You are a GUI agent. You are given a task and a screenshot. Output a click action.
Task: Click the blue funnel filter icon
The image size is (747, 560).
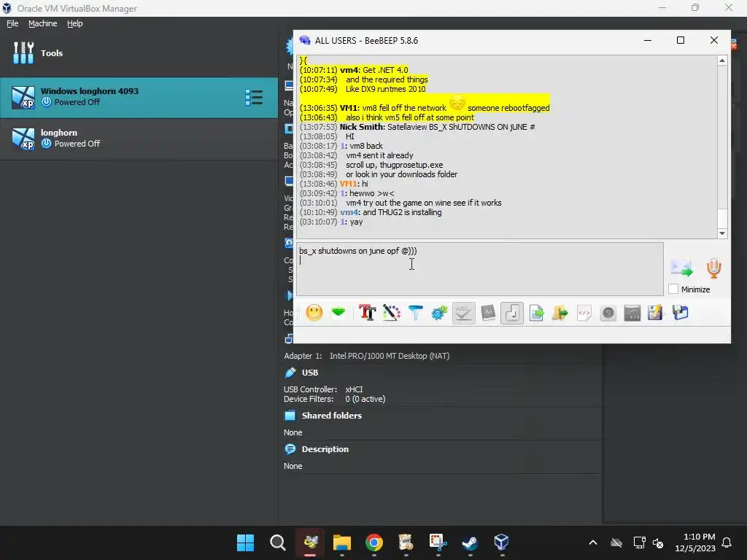(415, 313)
